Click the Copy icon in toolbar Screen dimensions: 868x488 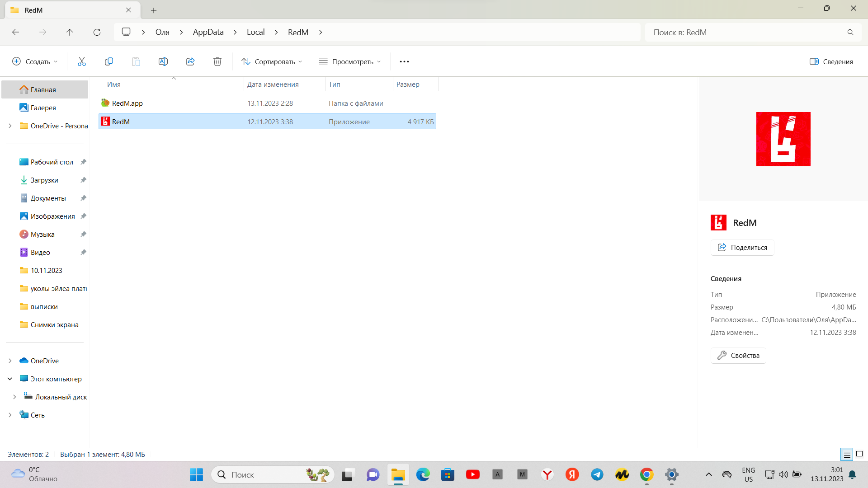point(109,61)
